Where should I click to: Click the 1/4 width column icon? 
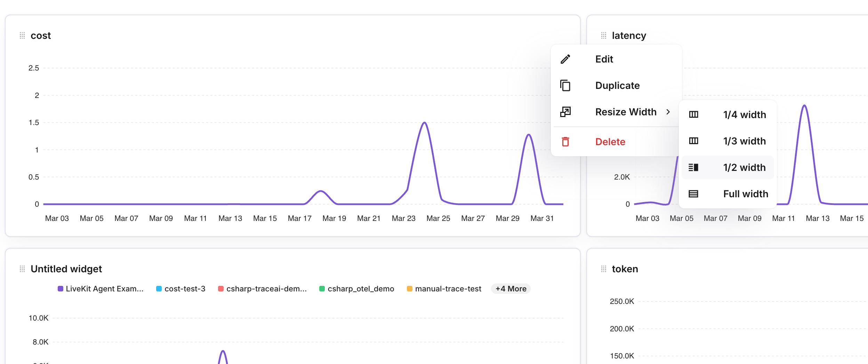point(693,115)
